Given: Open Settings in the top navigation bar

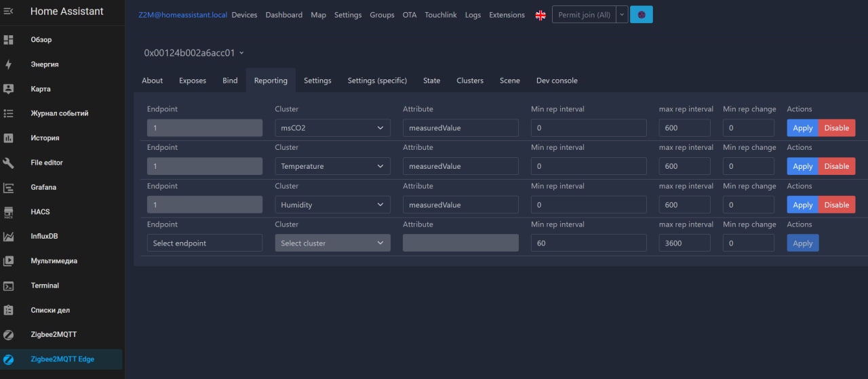Looking at the screenshot, I should (348, 15).
